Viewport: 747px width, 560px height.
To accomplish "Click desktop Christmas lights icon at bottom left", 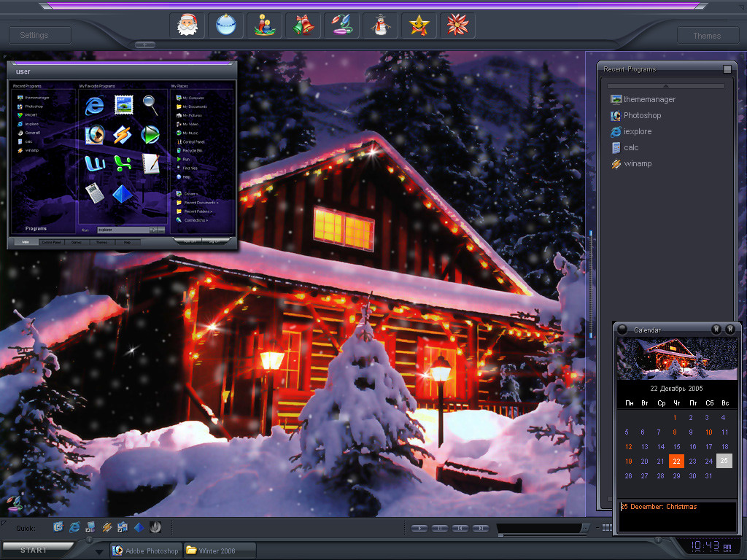I will [x=15, y=503].
